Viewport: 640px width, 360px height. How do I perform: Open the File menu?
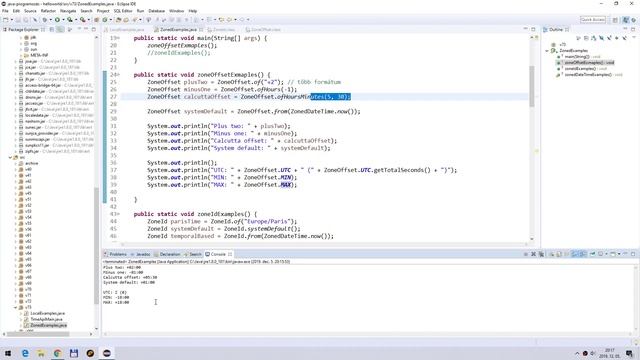click(x=5, y=11)
